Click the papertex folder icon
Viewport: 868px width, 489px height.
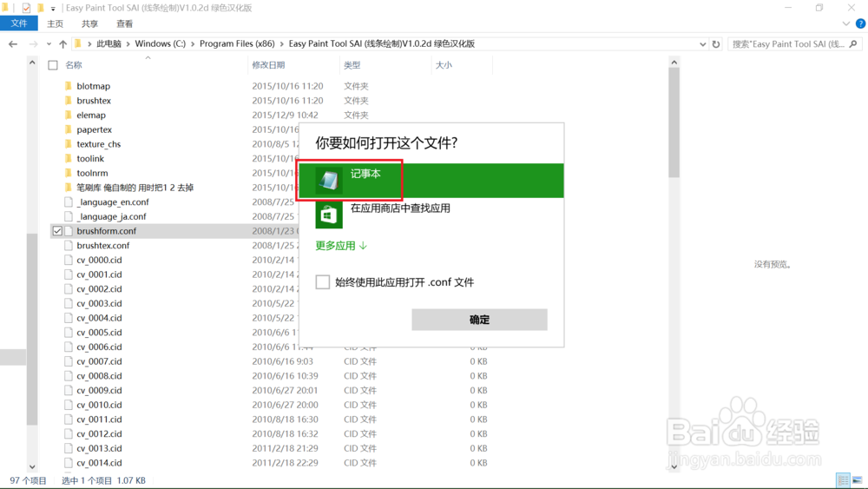68,129
